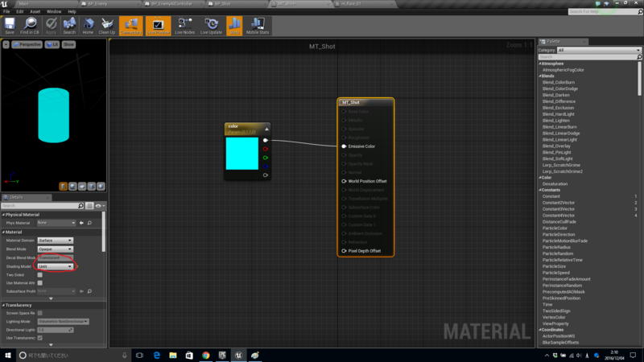Click the Apply checkmark toolbar icon
Viewport: 644px width, 362px height.
pos(51,26)
